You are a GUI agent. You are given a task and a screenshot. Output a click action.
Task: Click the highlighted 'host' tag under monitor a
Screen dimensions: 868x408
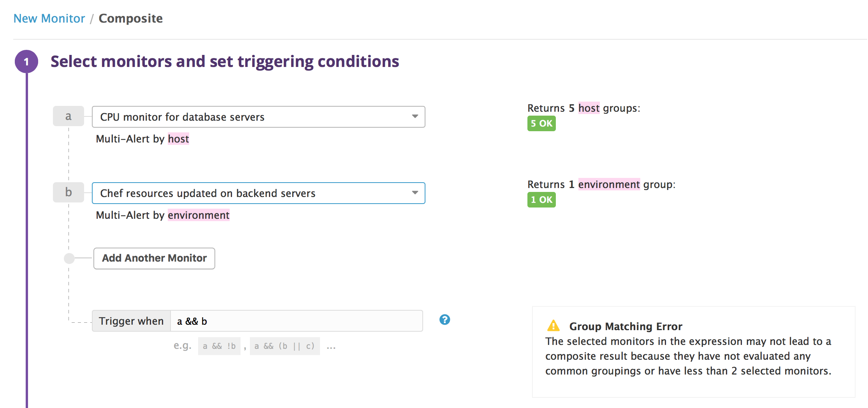[178, 139]
